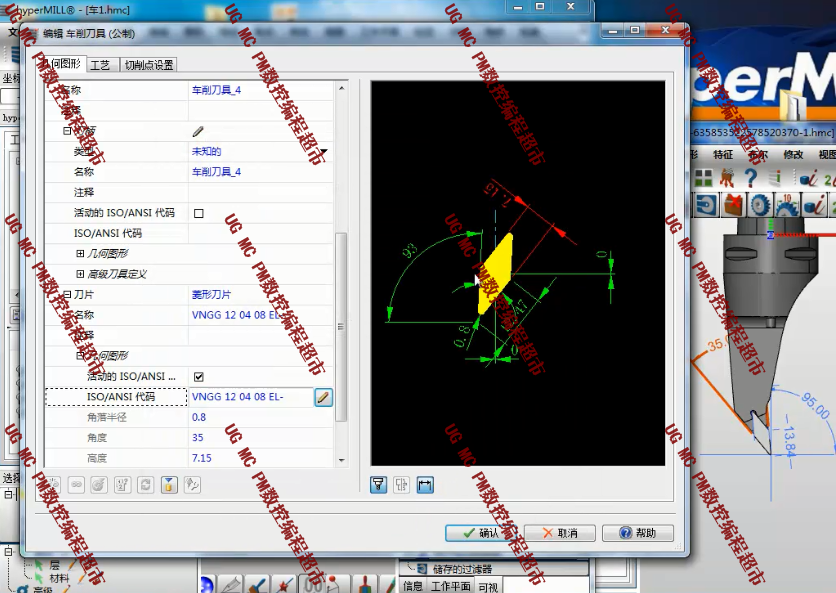This screenshot has height=593, width=836.
Task: Click the property list vertical scrollbar thumb
Action: point(341,327)
